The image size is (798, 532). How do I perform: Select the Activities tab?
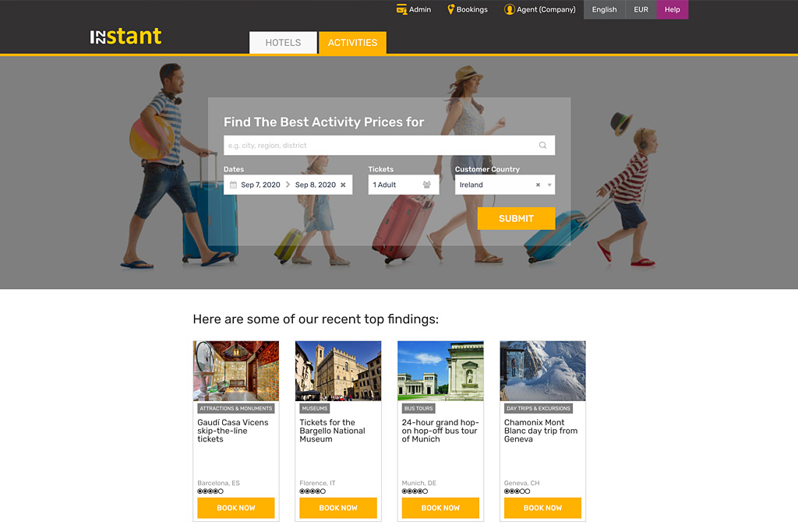click(x=352, y=43)
